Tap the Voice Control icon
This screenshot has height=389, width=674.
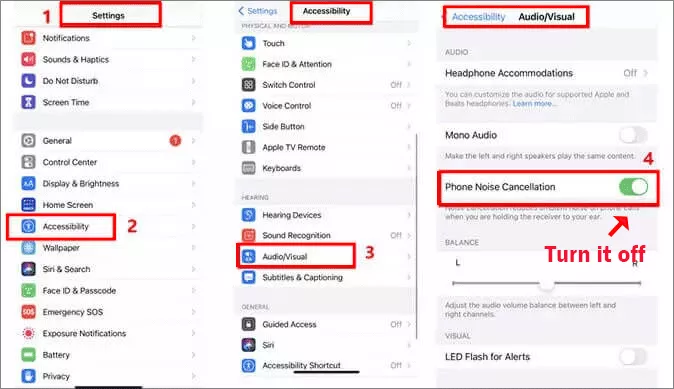click(248, 105)
